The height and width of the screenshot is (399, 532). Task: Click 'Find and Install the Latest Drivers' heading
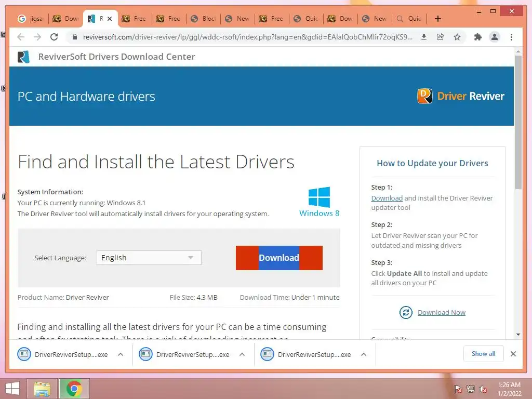coord(156,162)
